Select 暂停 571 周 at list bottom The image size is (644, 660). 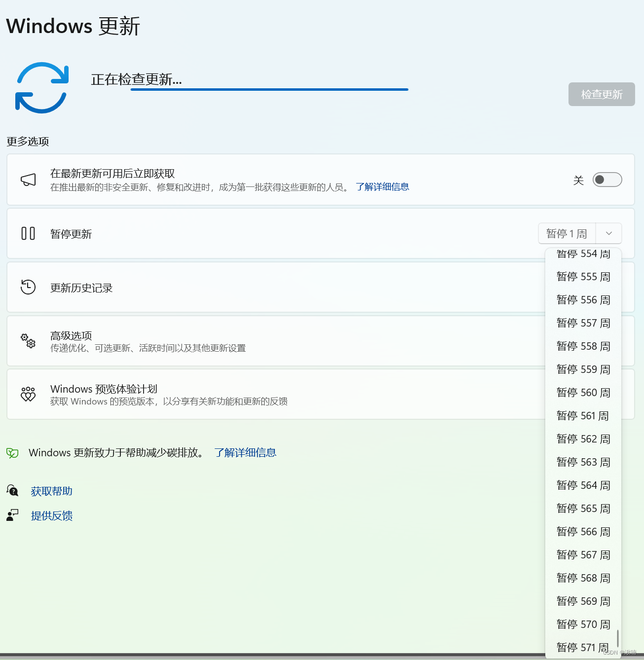tap(583, 647)
